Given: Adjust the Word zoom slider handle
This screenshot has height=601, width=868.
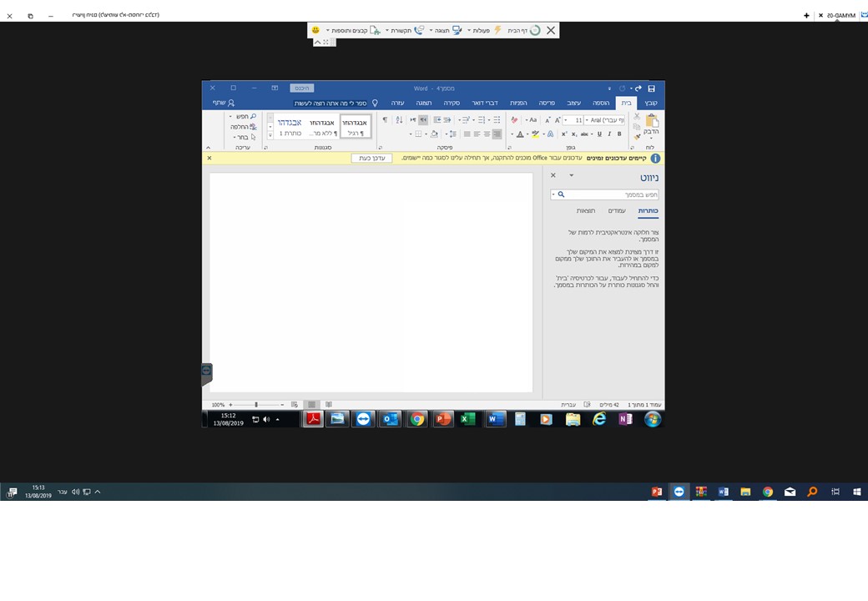Looking at the screenshot, I should click(256, 405).
